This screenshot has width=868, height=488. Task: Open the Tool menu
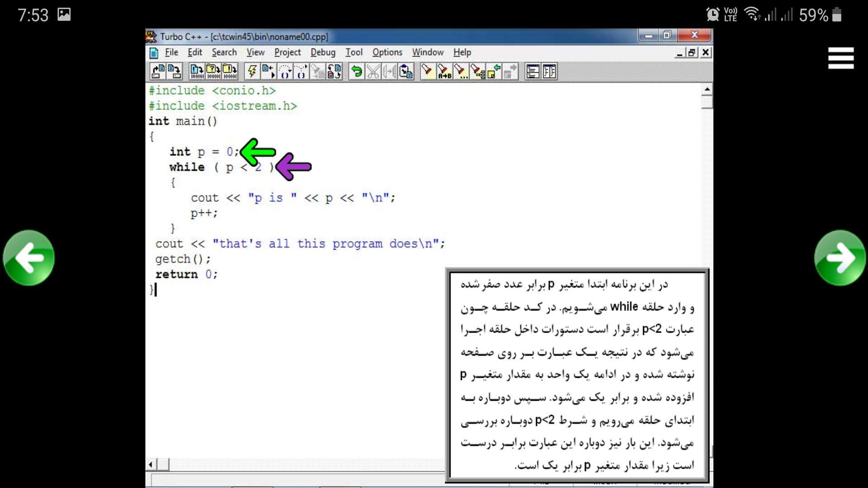tap(354, 52)
